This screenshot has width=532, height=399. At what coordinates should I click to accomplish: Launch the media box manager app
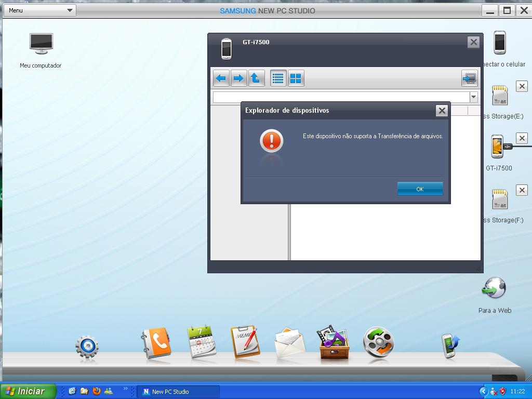click(333, 342)
